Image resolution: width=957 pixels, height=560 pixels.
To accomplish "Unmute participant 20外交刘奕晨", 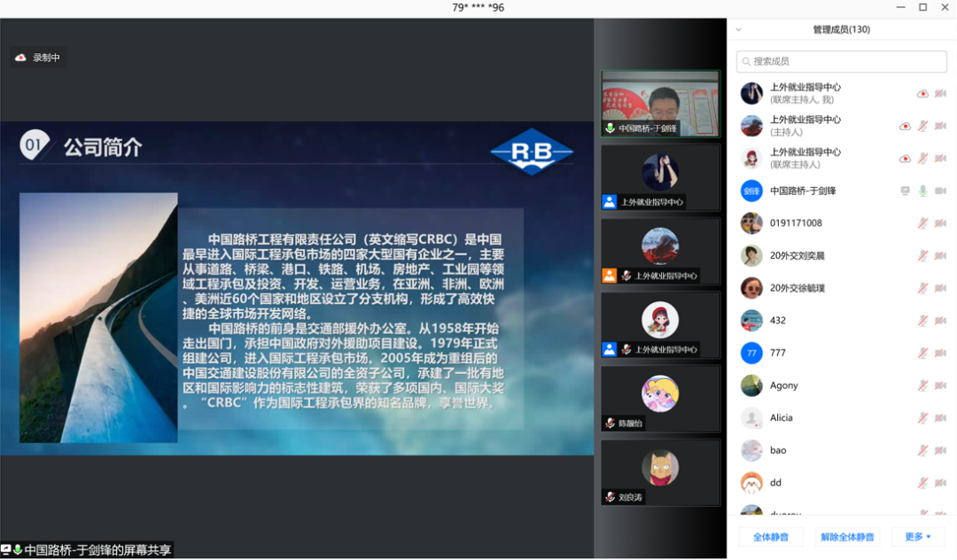I will pyautogui.click(x=922, y=255).
